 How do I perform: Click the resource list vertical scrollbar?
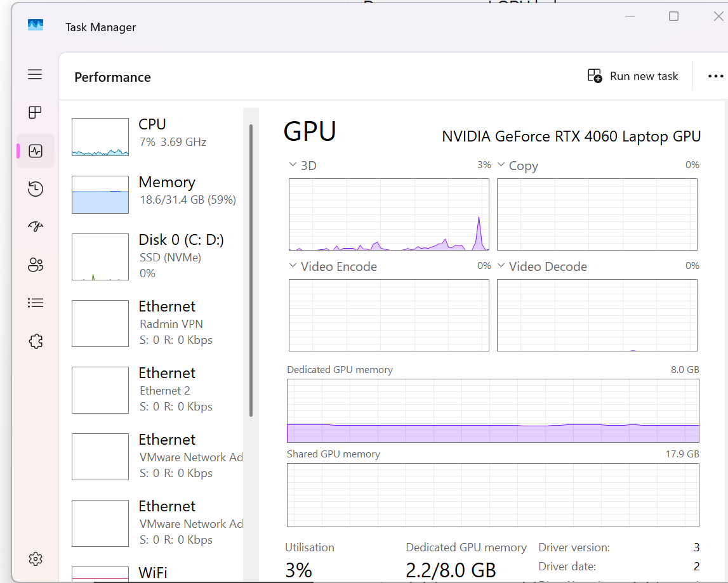coord(251,270)
